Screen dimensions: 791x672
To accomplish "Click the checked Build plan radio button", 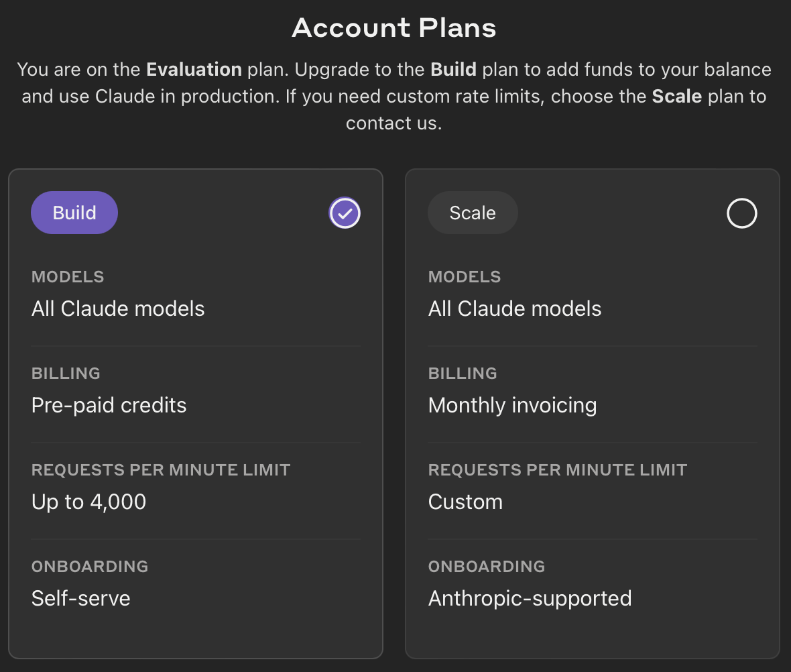I will 345,213.
